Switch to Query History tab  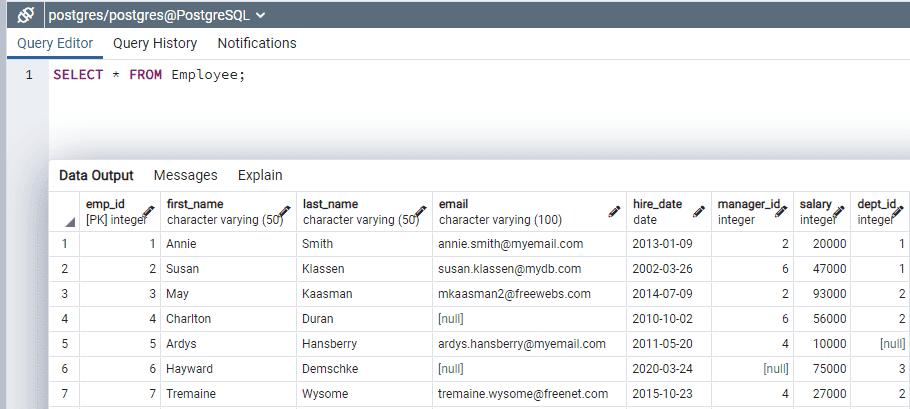155,44
